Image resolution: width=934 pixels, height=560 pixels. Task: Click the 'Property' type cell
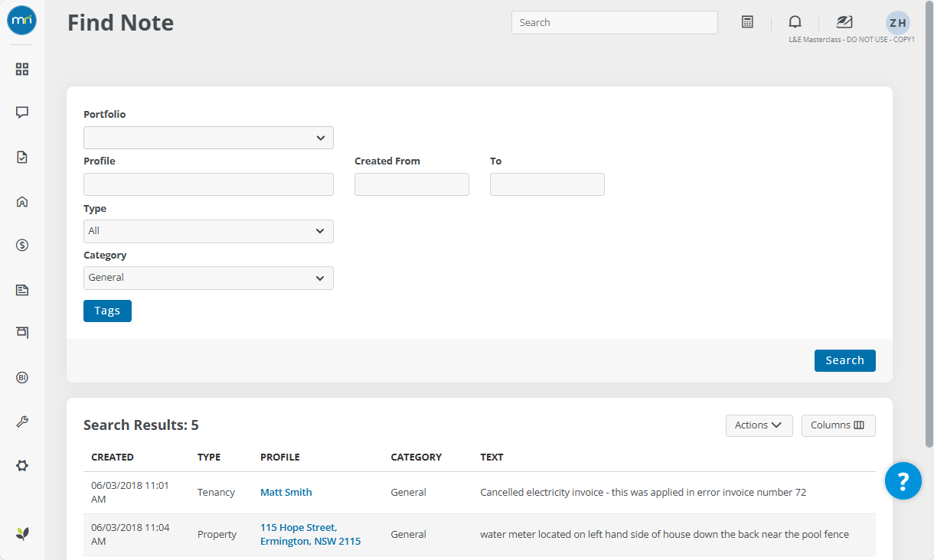coord(217,535)
